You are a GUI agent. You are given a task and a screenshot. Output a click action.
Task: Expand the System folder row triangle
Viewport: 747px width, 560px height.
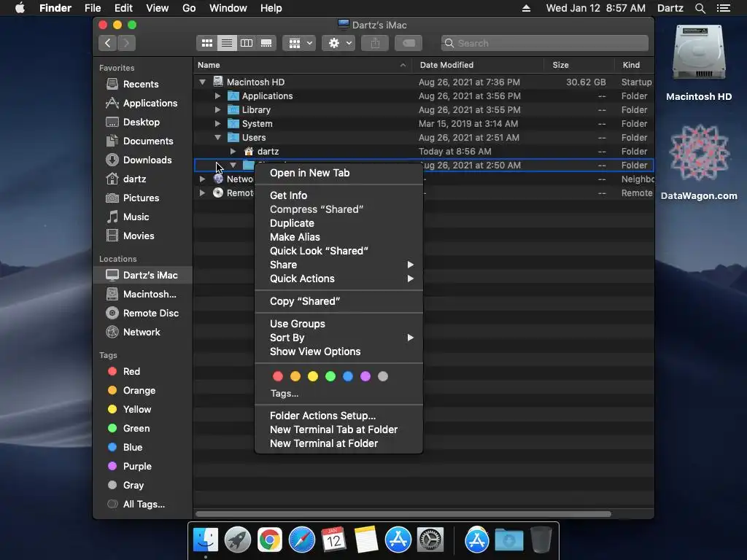(x=217, y=123)
